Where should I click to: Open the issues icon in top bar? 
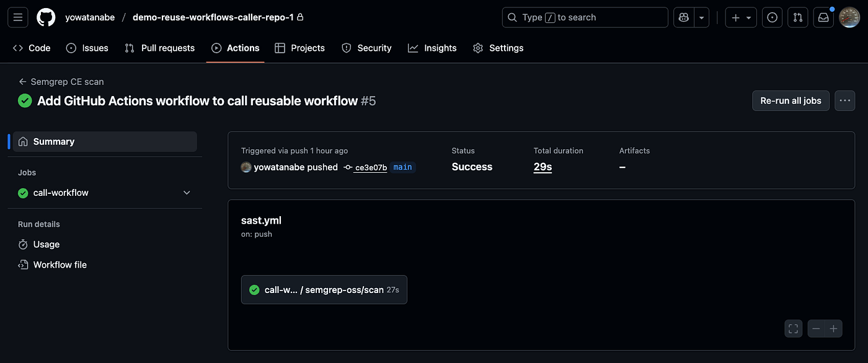(x=772, y=17)
